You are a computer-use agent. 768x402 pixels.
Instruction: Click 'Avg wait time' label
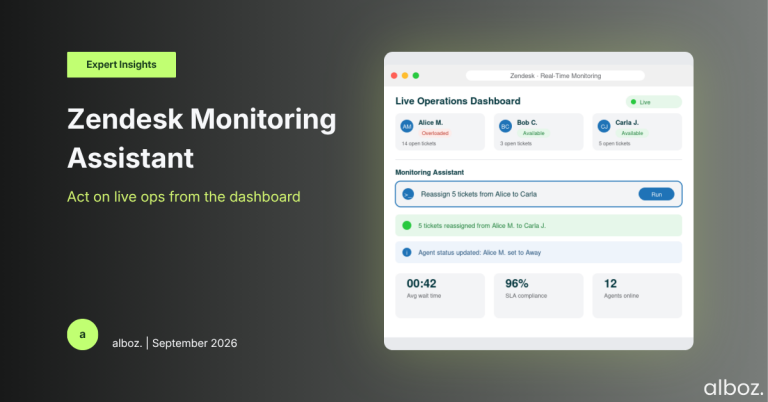[x=424, y=296]
